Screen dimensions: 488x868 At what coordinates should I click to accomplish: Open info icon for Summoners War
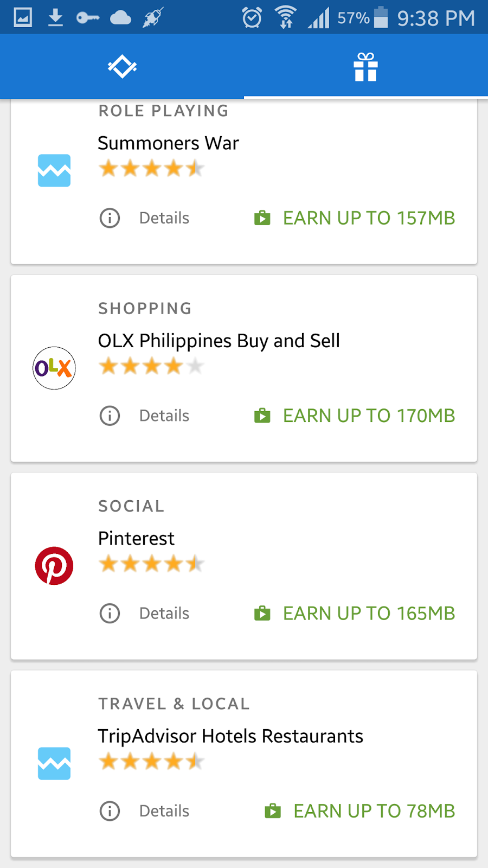(110, 218)
